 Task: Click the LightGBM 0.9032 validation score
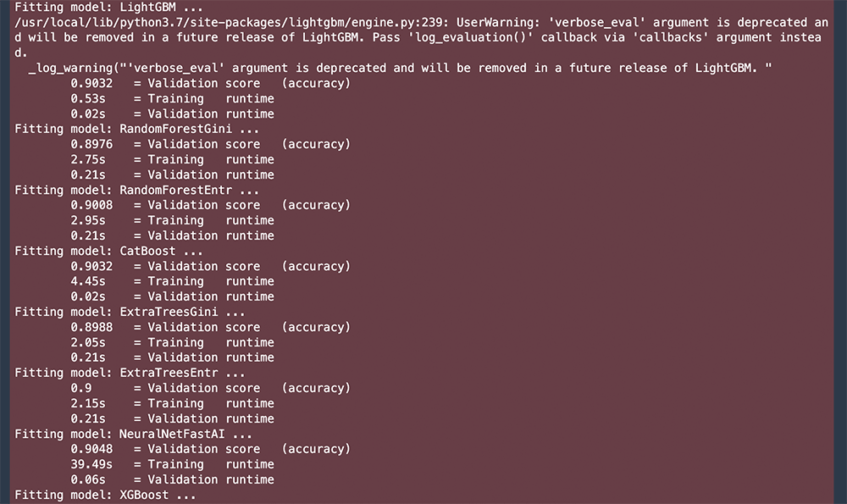(91, 83)
